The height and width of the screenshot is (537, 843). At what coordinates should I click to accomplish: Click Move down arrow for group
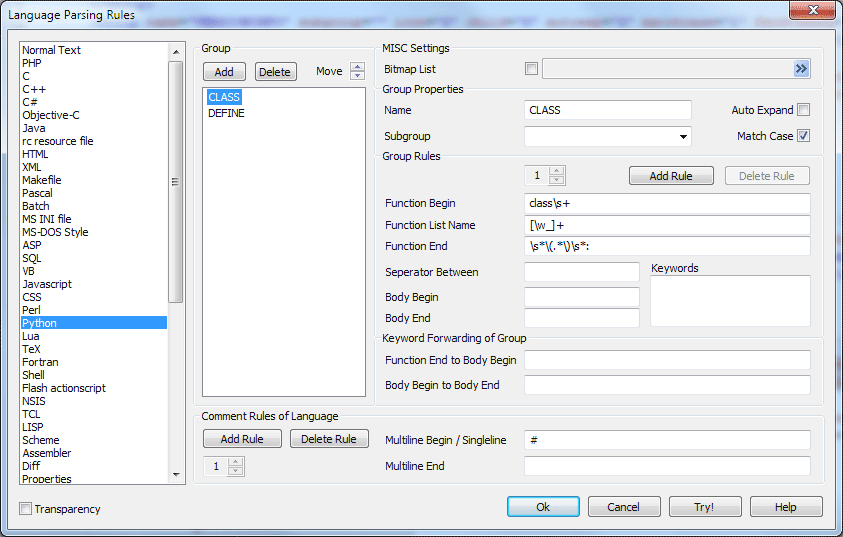357,76
